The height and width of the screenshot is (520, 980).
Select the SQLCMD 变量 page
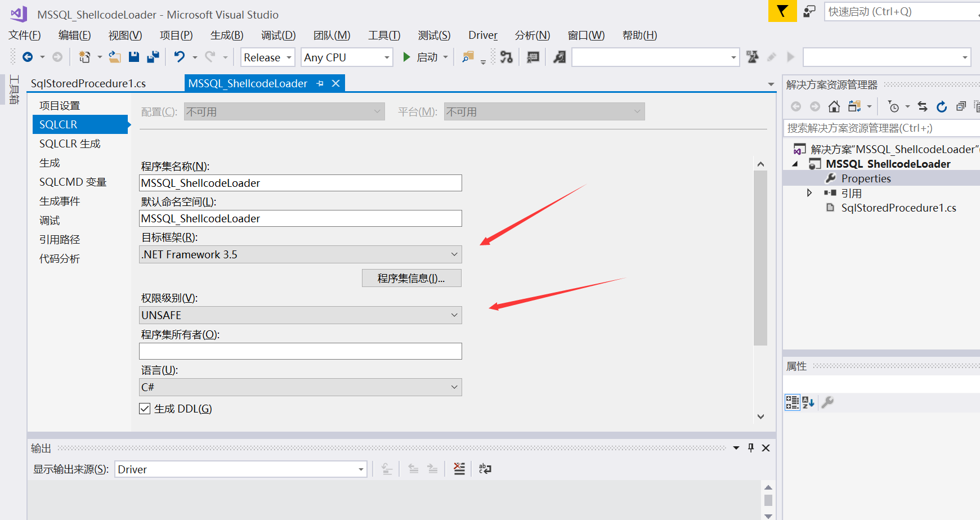pos(73,182)
